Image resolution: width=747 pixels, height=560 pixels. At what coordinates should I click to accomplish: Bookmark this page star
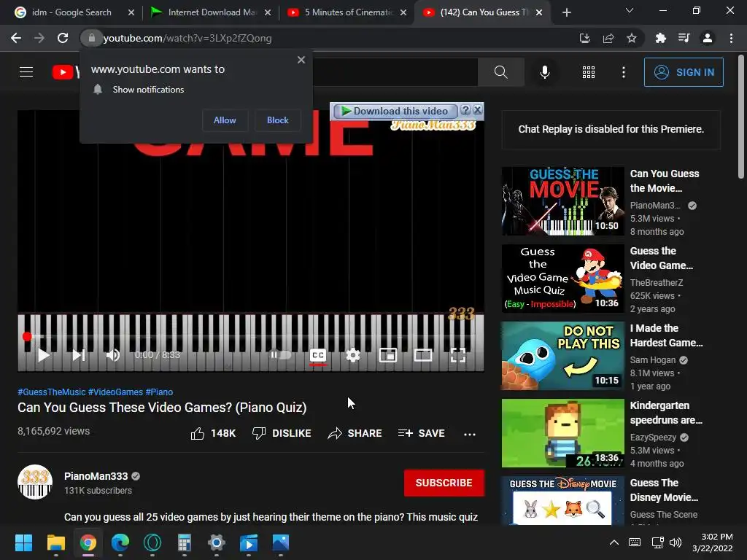click(x=632, y=38)
